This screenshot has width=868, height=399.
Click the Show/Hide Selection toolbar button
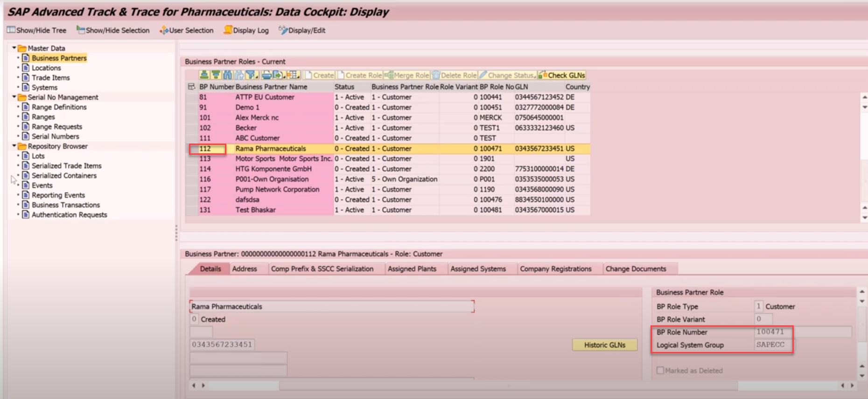113,30
